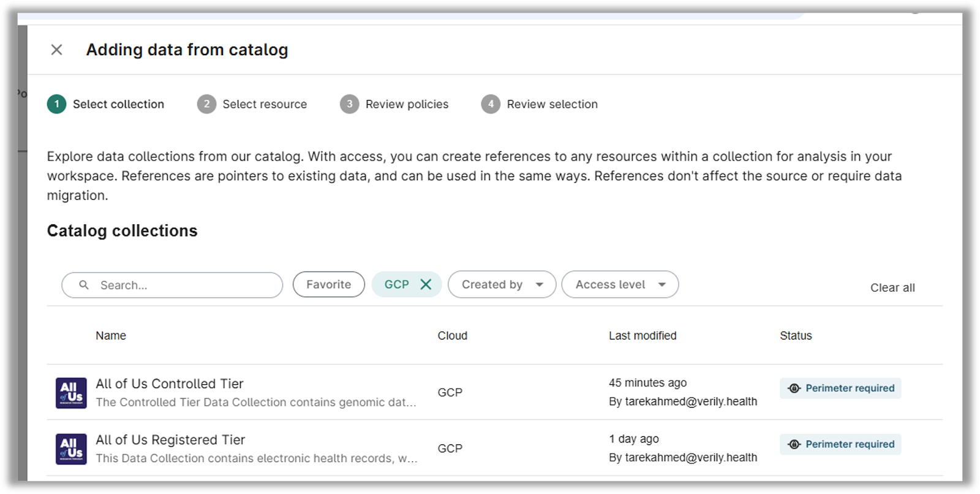Click the Search collections input field
Screen dimensions: 980x494
pyautogui.click(x=172, y=285)
